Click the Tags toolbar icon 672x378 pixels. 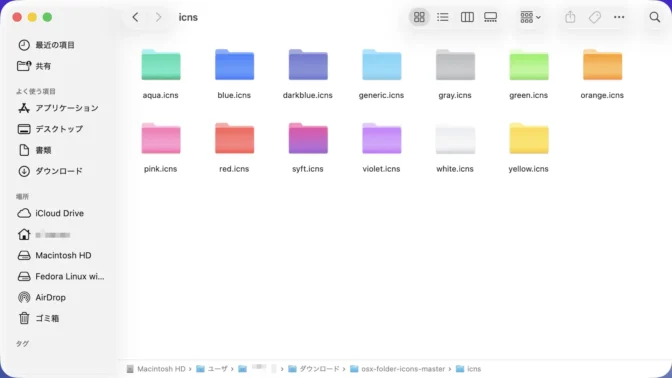coord(594,17)
